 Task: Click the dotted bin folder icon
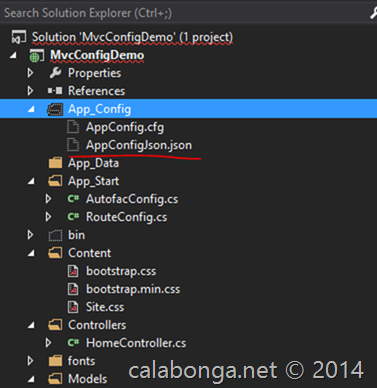click(x=55, y=235)
